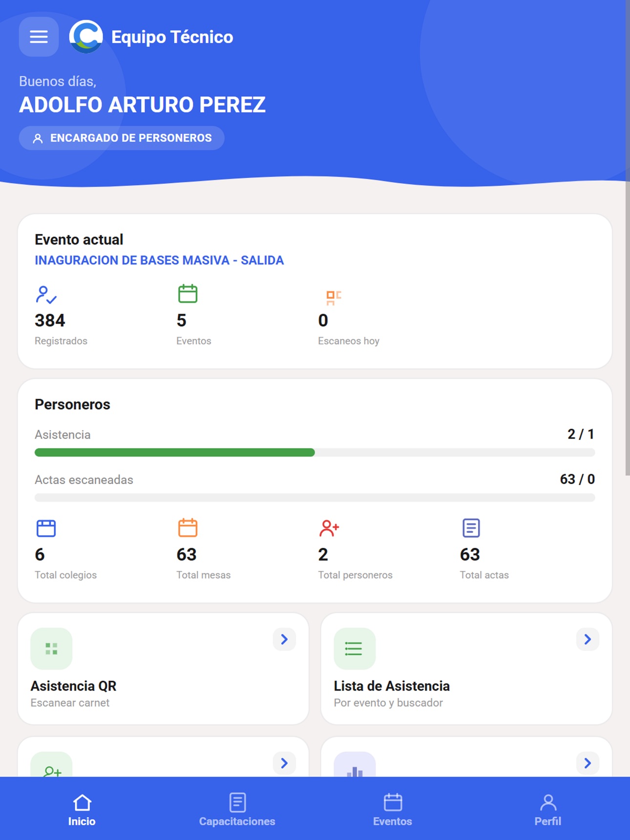This screenshot has height=840, width=630.
Task: Click the green Eventos calendar icon
Action: point(188,294)
